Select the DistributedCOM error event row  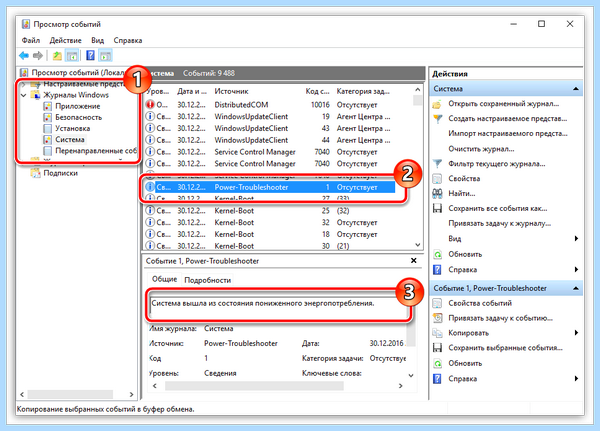pyautogui.click(x=270, y=105)
